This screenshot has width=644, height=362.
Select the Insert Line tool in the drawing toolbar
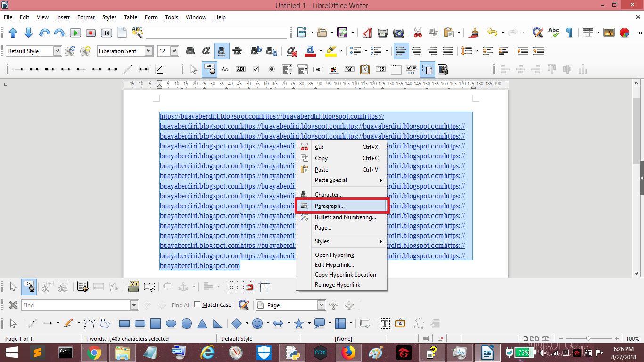pos(33,323)
